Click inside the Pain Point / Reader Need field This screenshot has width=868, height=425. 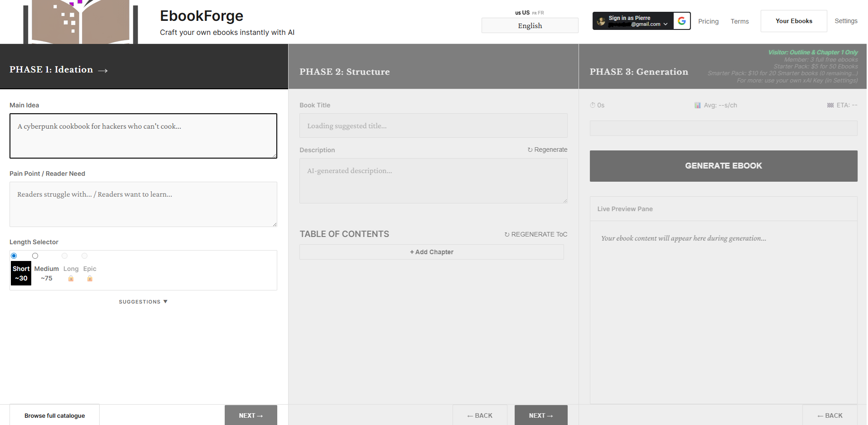click(143, 204)
